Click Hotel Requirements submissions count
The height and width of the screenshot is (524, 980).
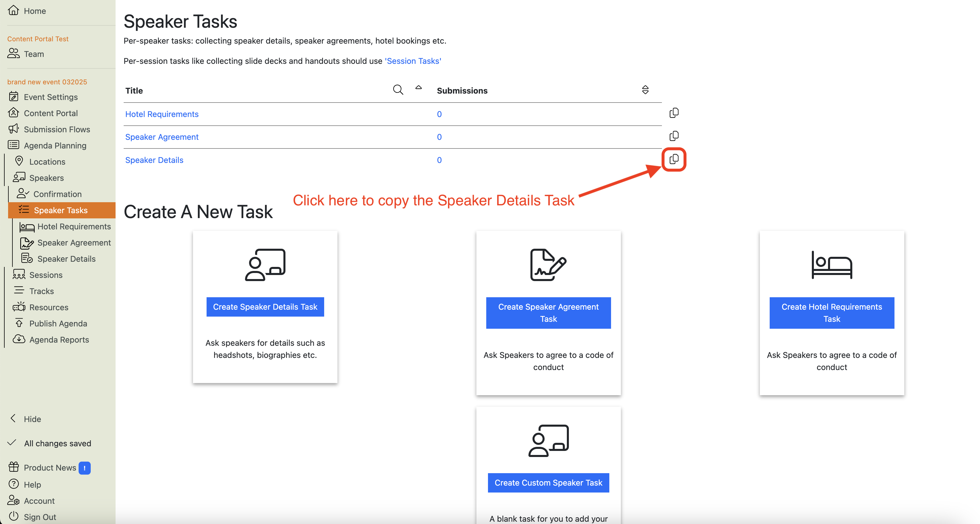[x=439, y=114]
